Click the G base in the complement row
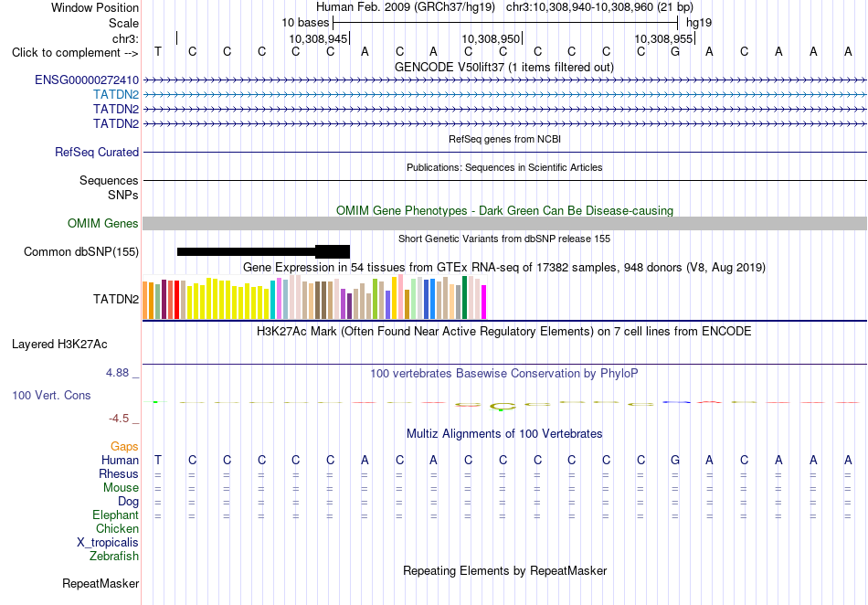Viewport: 868px width, 605px height. coord(675,52)
